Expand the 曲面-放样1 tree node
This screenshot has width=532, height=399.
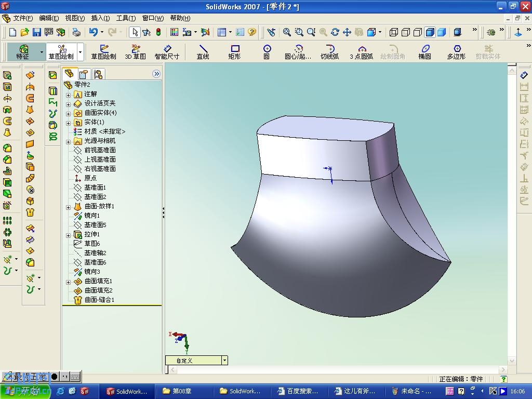pos(68,207)
